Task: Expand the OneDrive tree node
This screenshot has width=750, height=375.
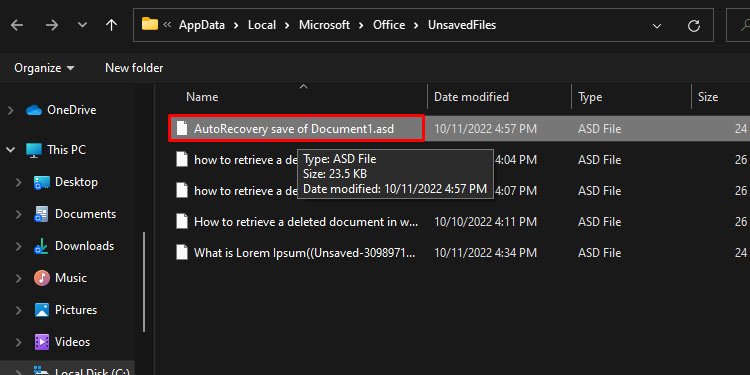Action: coord(11,110)
